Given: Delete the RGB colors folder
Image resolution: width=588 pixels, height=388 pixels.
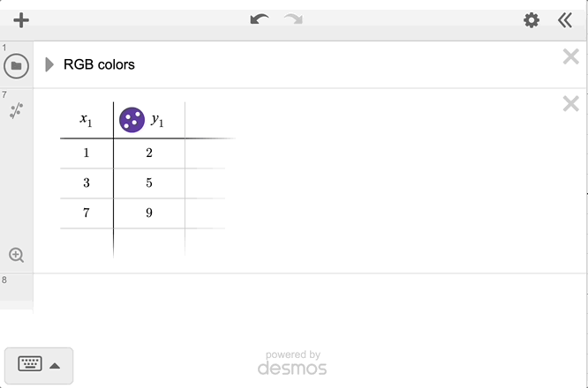Looking at the screenshot, I should (x=570, y=57).
